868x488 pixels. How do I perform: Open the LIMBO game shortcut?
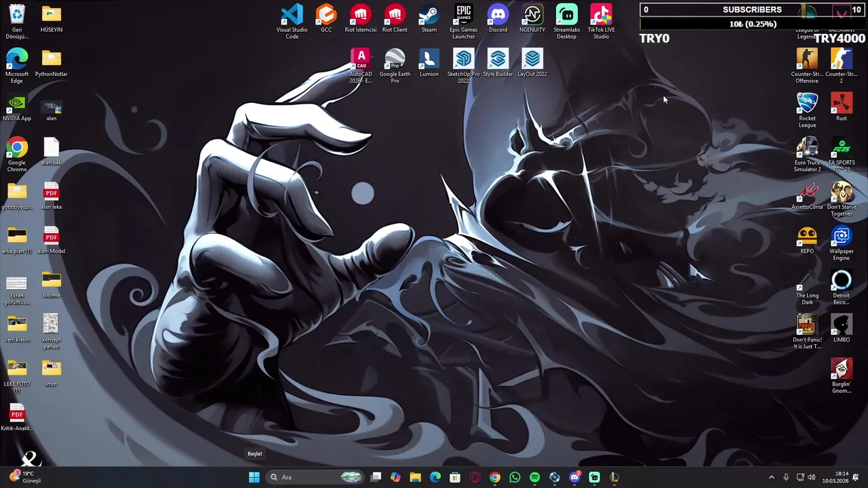point(841,329)
